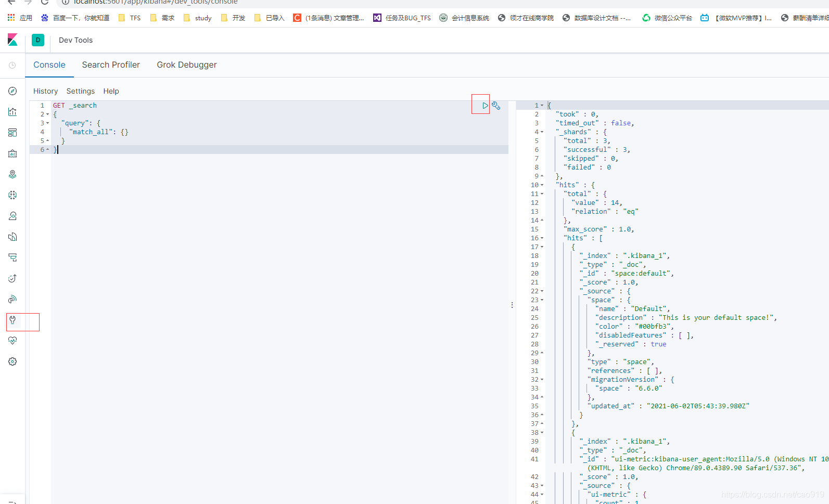Open APM icon in sidebar
This screenshot has height=504, width=829.
[12, 257]
